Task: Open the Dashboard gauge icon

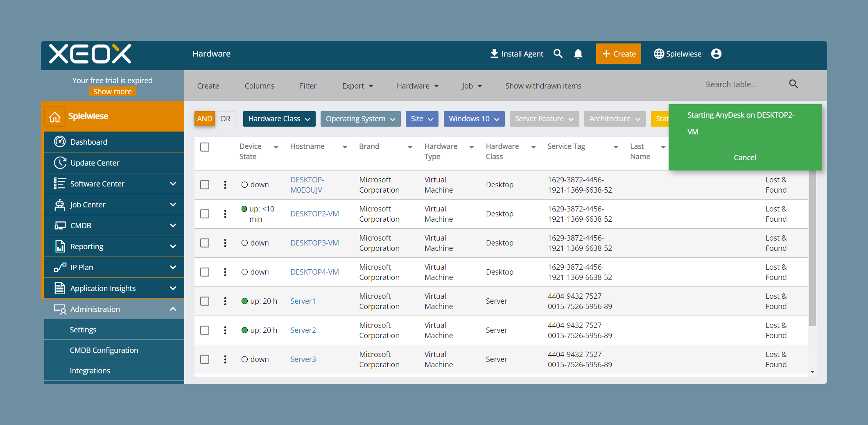Action: pyautogui.click(x=60, y=142)
